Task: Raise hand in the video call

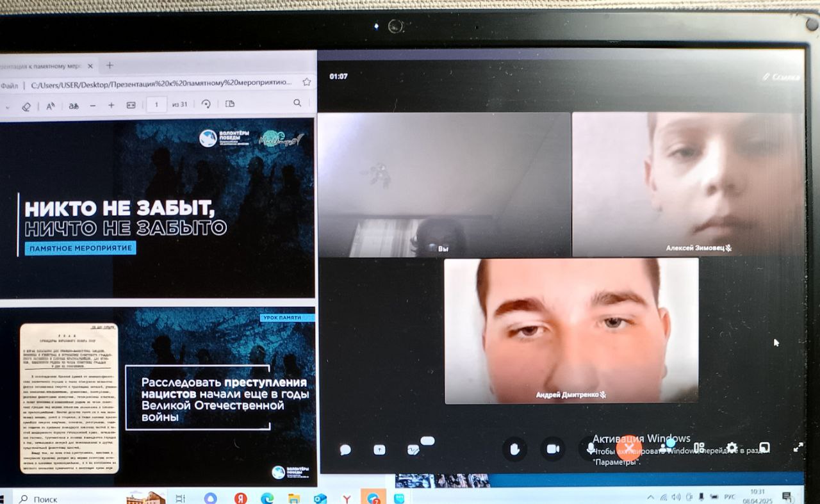Action: (514, 449)
